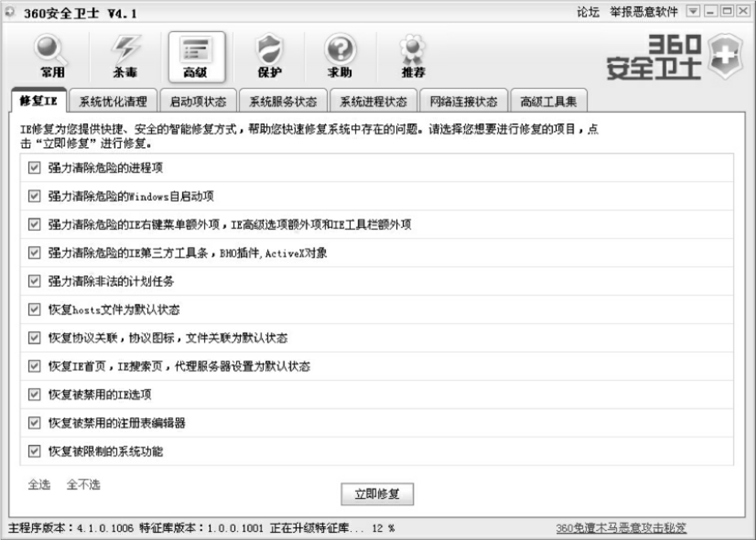Click the 全选 (select all) link
Image resolution: width=756 pixels, height=540 pixels.
click(39, 485)
